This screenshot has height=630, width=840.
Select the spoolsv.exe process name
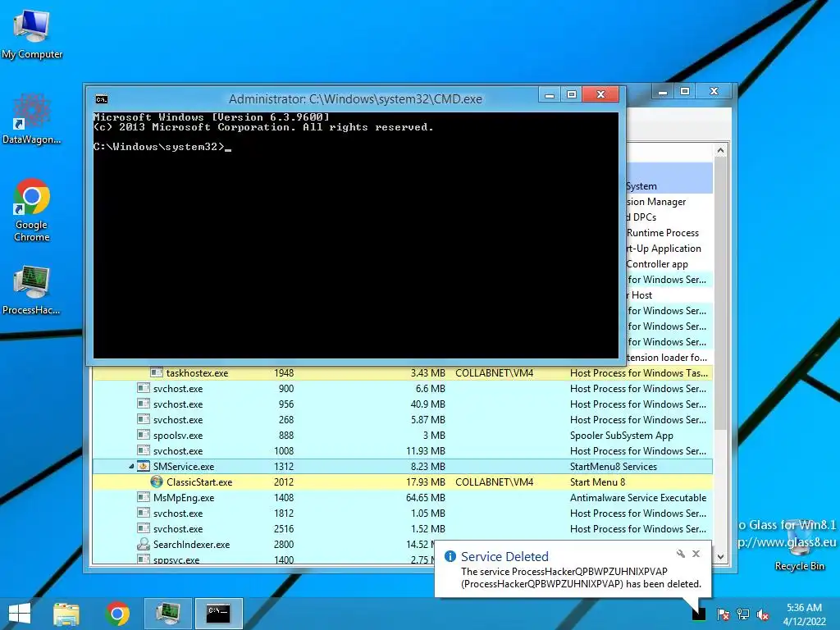click(178, 435)
